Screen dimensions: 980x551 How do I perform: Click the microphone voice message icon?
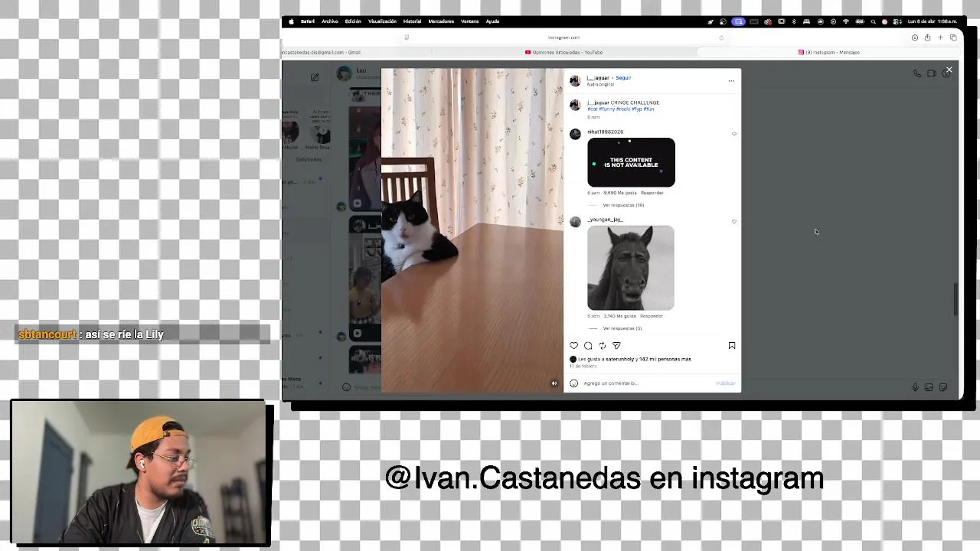(x=915, y=387)
